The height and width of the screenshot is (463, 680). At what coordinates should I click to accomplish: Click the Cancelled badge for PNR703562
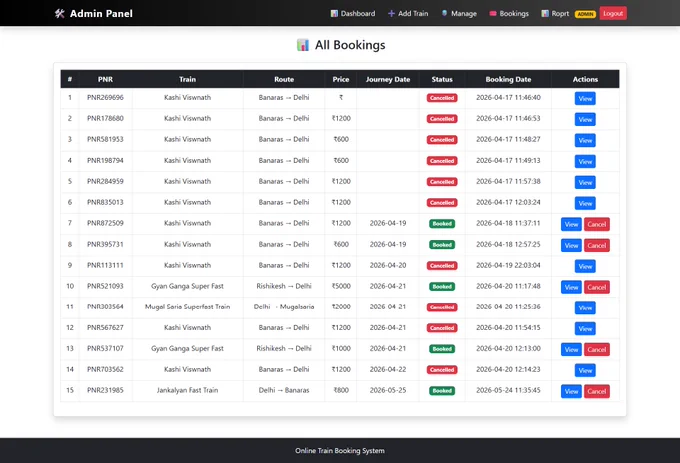(442, 370)
